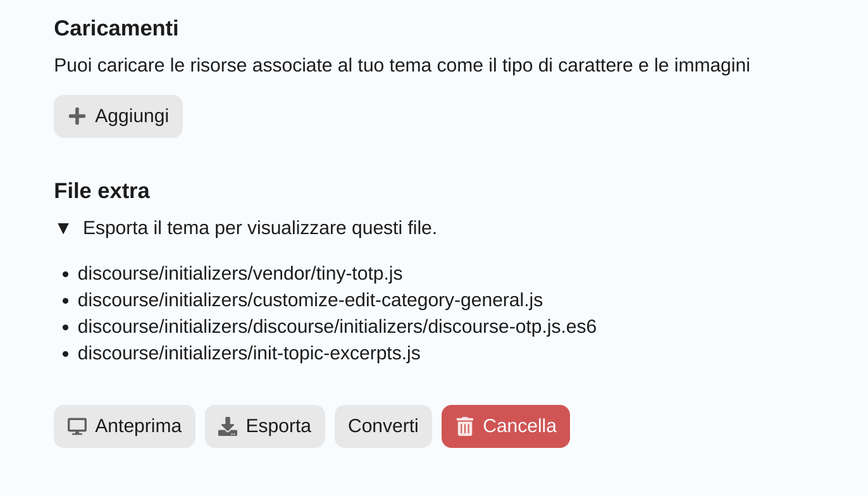
Task: Click the "Puoi caricare le risorse" description text
Action: pyautogui.click(x=402, y=65)
